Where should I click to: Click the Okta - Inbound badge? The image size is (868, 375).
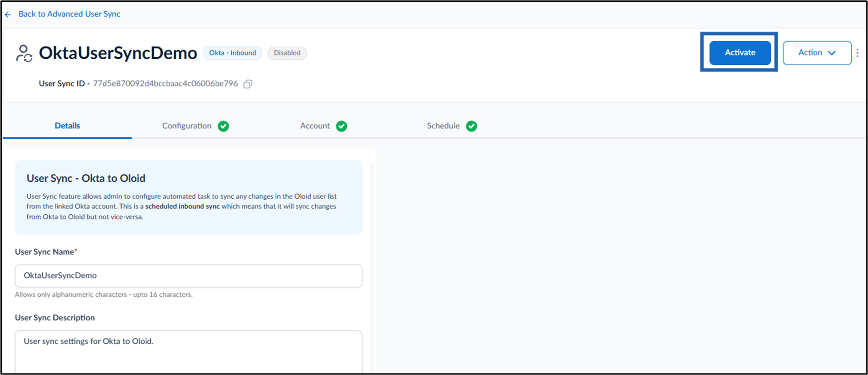[233, 53]
